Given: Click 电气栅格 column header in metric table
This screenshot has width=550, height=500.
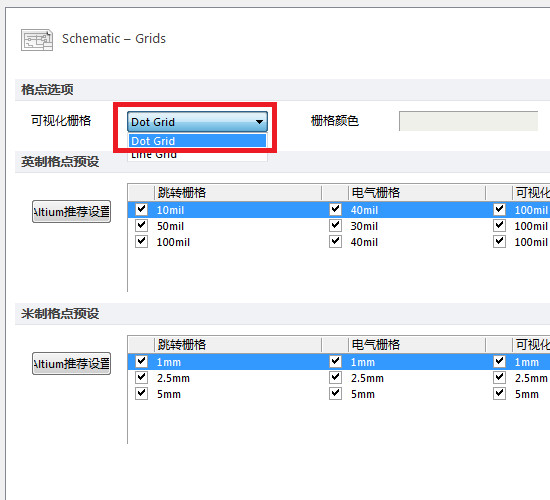Looking at the screenshot, I should coord(417,345).
